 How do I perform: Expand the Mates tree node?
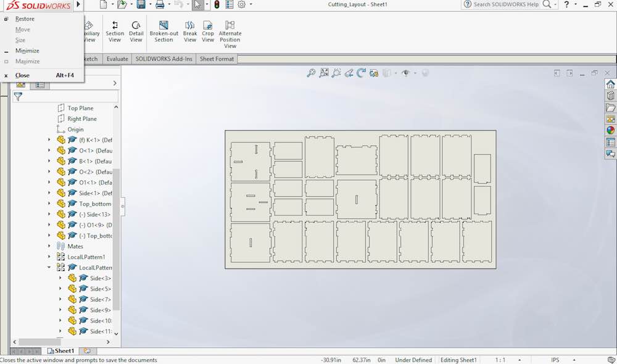click(x=49, y=246)
